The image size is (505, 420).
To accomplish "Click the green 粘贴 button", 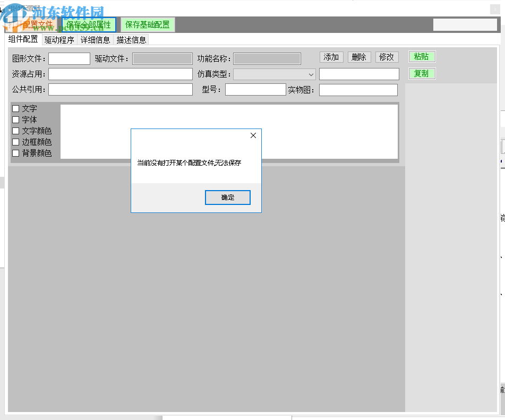I will (422, 57).
